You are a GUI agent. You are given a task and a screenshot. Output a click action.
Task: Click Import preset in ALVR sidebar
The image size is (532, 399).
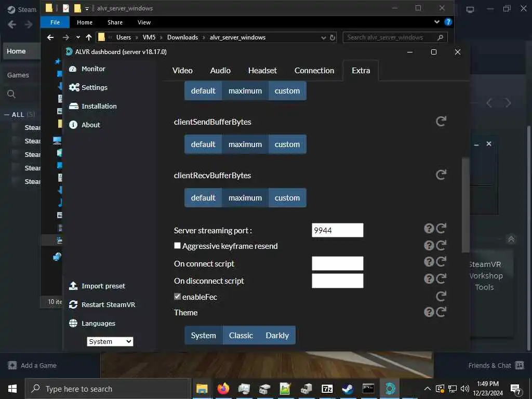(97, 286)
